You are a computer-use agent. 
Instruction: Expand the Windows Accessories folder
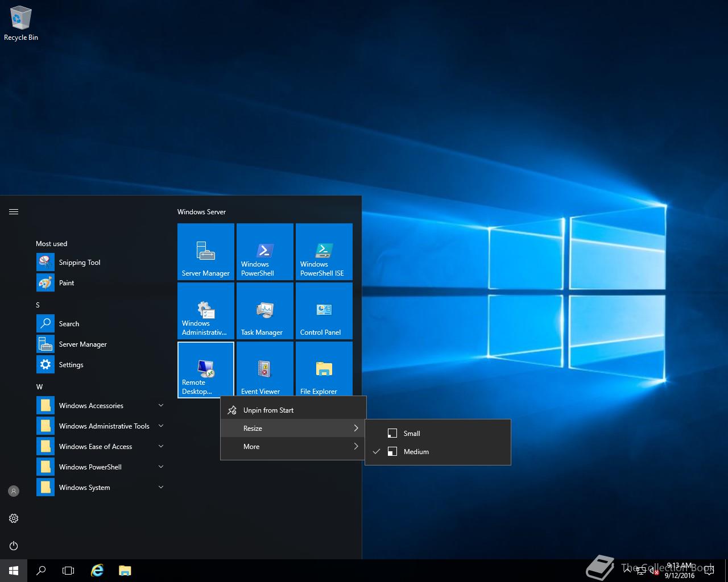[x=100, y=406]
